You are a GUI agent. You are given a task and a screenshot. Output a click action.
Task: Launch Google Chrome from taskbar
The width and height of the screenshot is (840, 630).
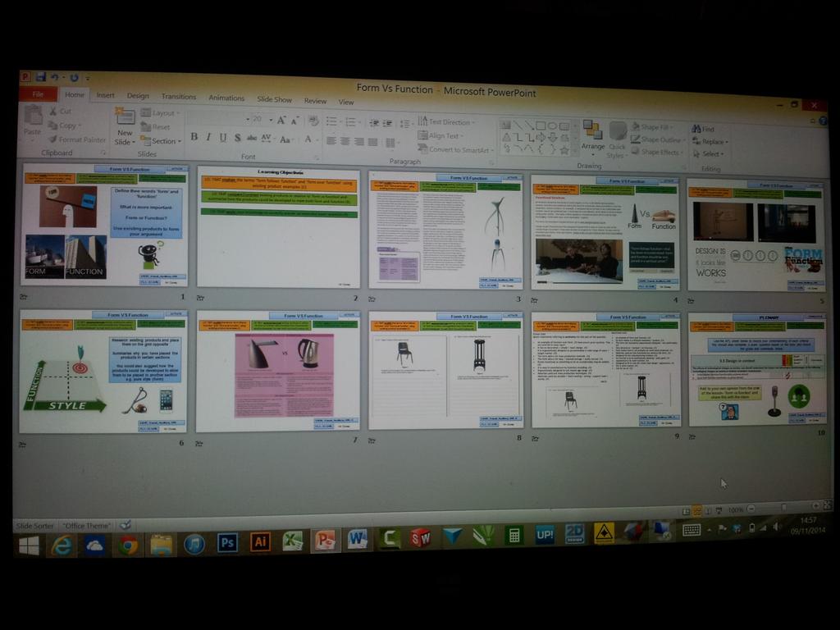[128, 546]
